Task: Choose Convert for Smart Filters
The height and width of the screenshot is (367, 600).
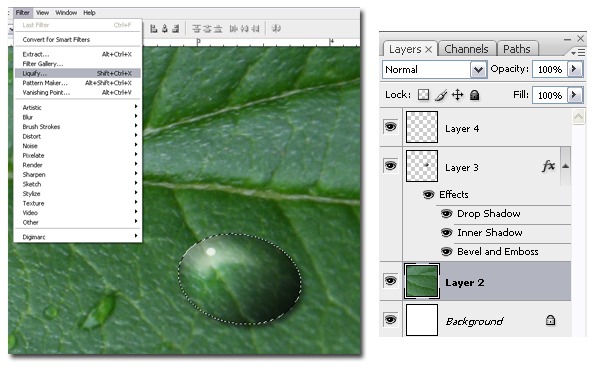Action: (78, 39)
